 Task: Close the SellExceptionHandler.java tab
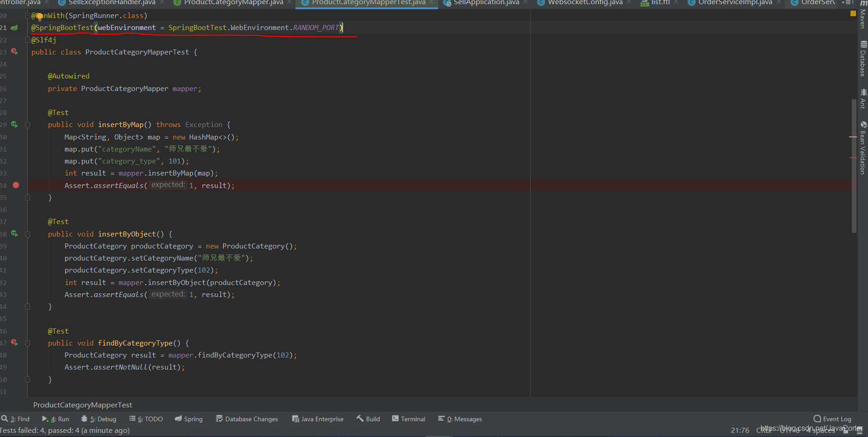(162, 2)
